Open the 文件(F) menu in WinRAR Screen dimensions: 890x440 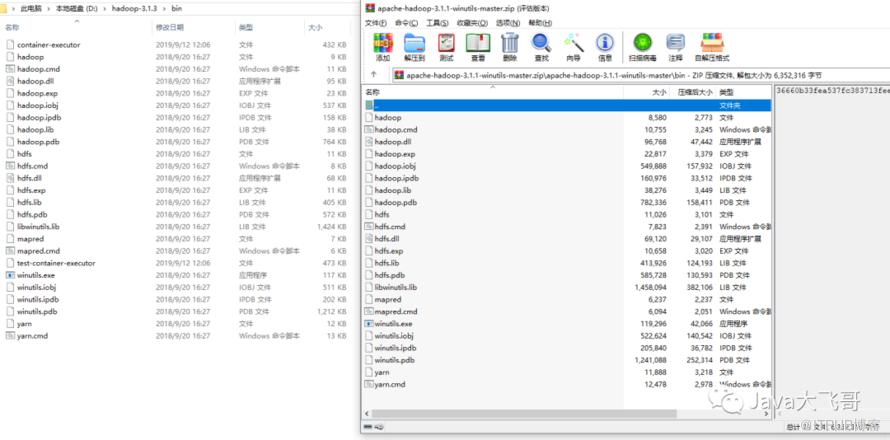[x=375, y=21]
